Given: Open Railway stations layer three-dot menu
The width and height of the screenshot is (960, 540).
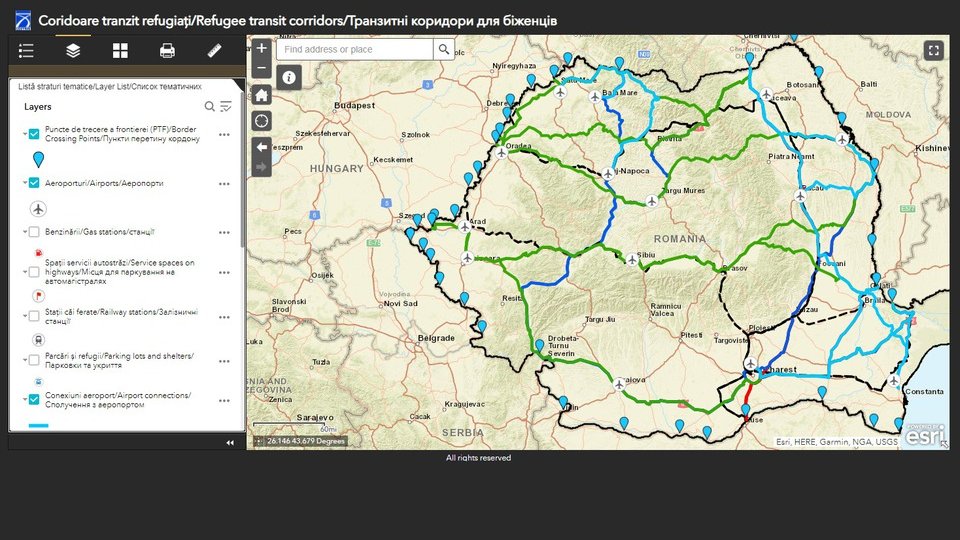Looking at the screenshot, I should pos(224,317).
